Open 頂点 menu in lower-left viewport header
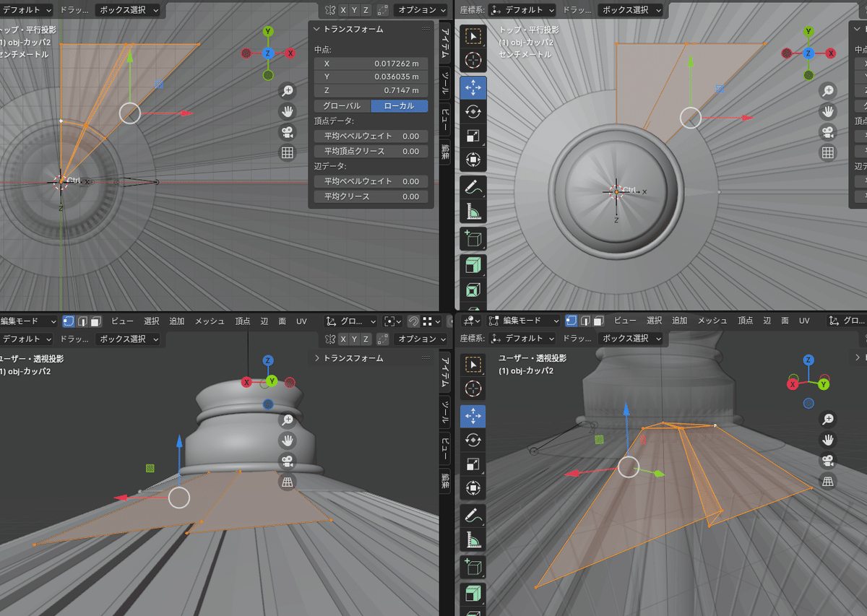The width and height of the screenshot is (867, 616). (x=243, y=321)
